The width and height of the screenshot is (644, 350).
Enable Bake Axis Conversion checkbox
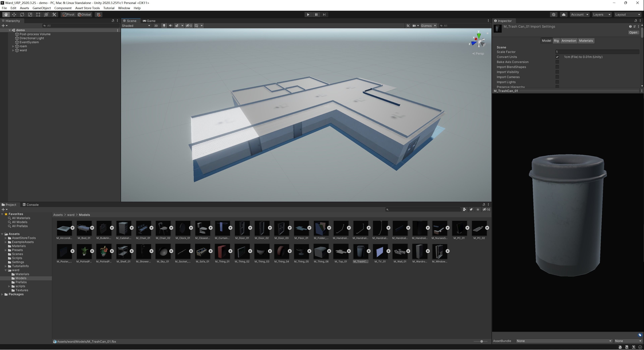pyautogui.click(x=557, y=62)
